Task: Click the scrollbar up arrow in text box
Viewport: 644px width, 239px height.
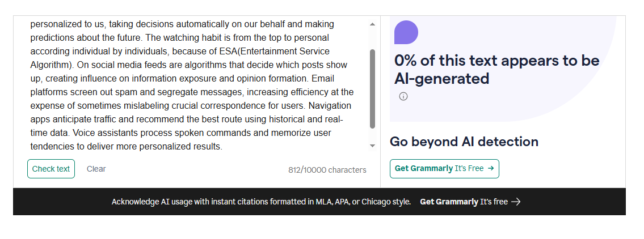Action: tap(372, 24)
